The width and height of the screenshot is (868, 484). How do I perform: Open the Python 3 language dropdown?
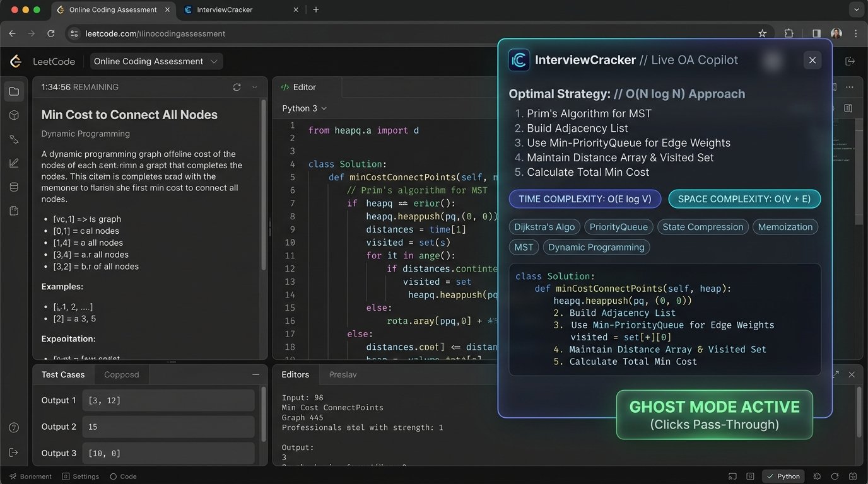click(x=304, y=108)
